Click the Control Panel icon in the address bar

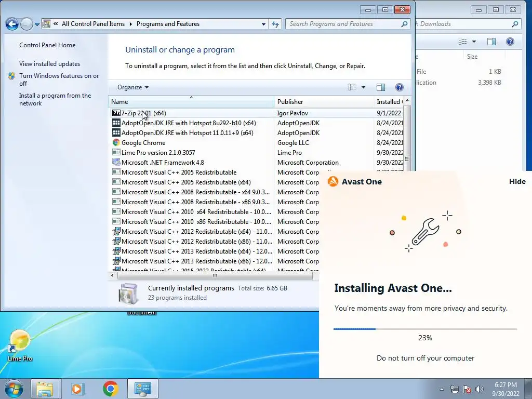[47, 24]
